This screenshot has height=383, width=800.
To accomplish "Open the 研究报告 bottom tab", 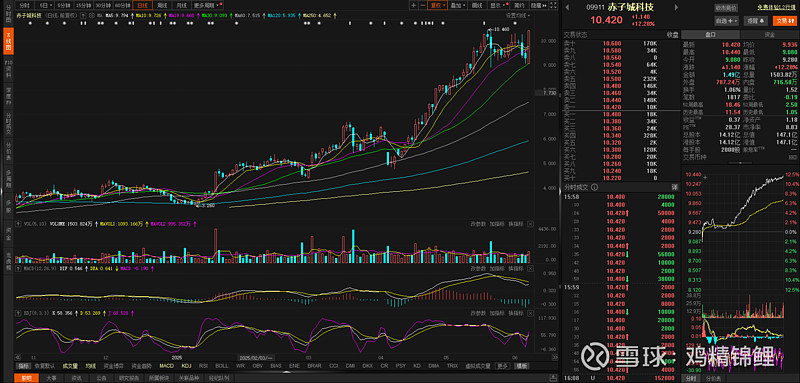I will pos(129,378).
